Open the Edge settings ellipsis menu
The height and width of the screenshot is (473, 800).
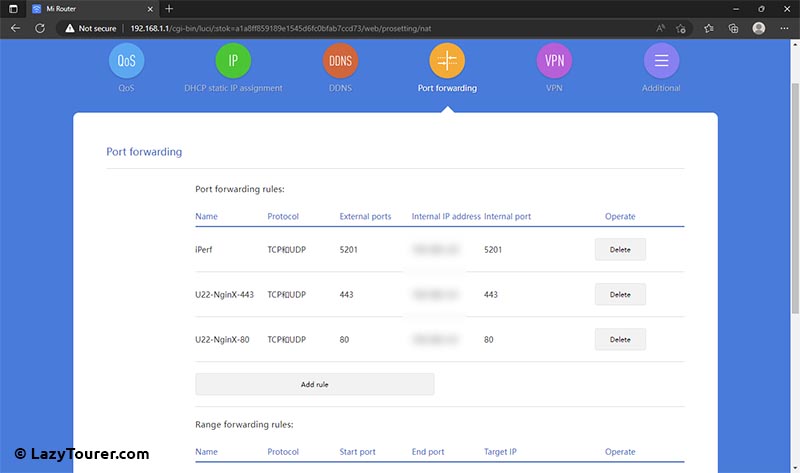784,29
